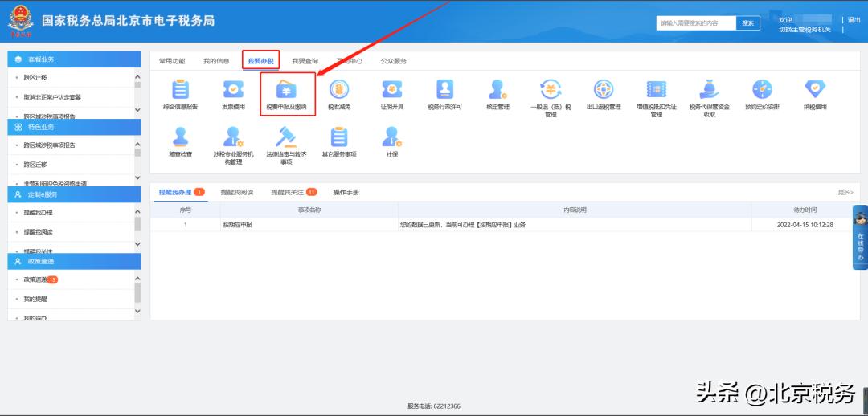
Task: Click the 套餐业务 panel header icon
Action: (18, 59)
